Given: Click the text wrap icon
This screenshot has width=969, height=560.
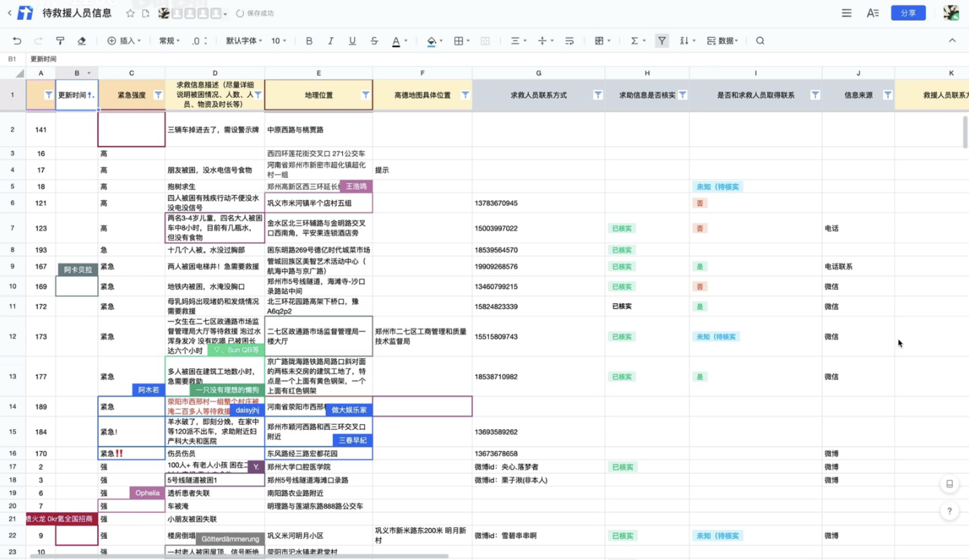Looking at the screenshot, I should 569,41.
